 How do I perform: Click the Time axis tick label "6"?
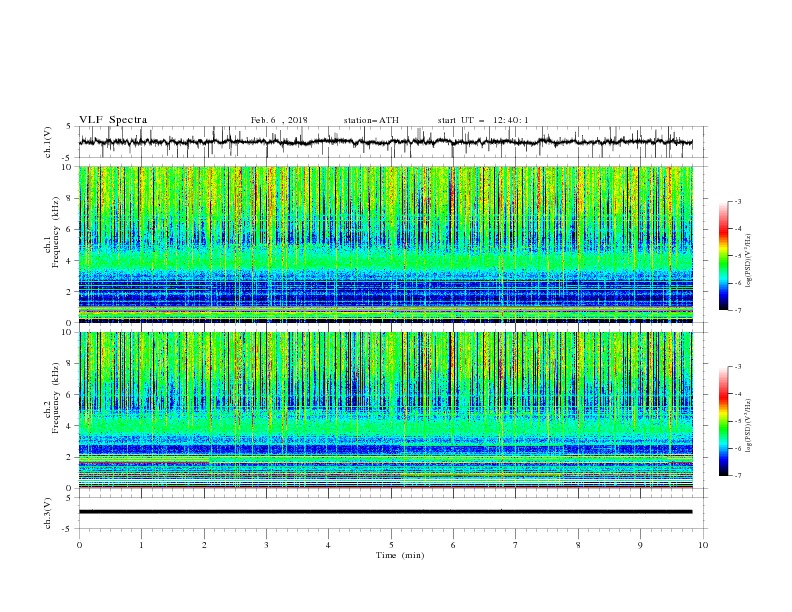(x=453, y=545)
